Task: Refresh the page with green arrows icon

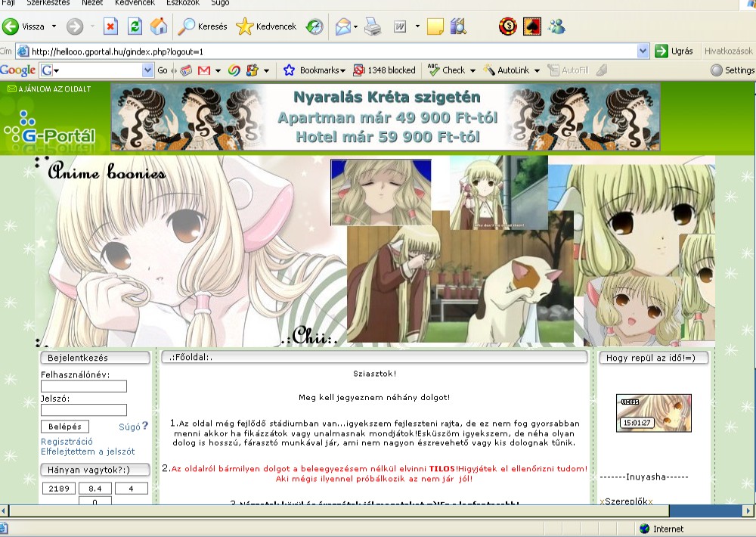Action: (x=135, y=26)
